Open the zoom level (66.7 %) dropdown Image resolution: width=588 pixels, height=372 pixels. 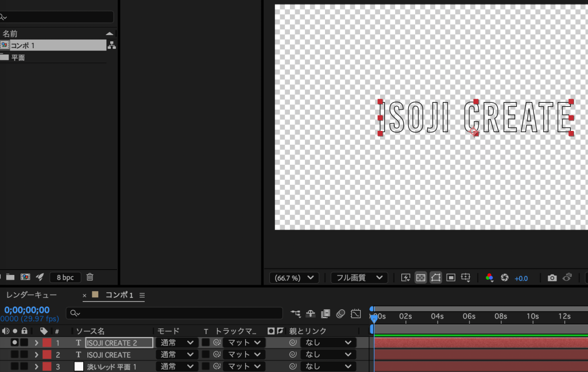294,278
